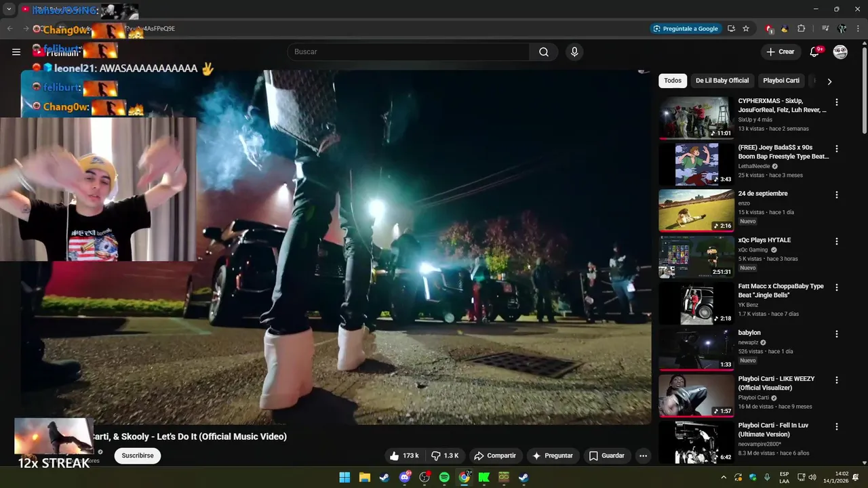Screen dimensions: 868x488
Task: Toggle the system tray microphone icon
Action: (x=767, y=477)
